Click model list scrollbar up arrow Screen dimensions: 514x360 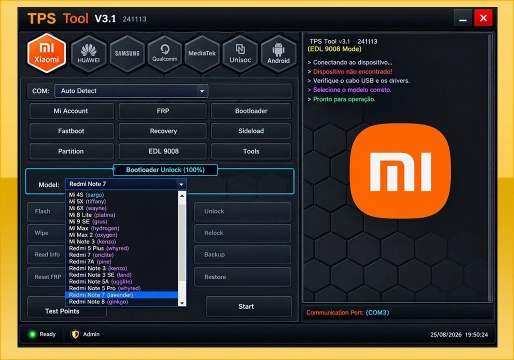(x=182, y=196)
